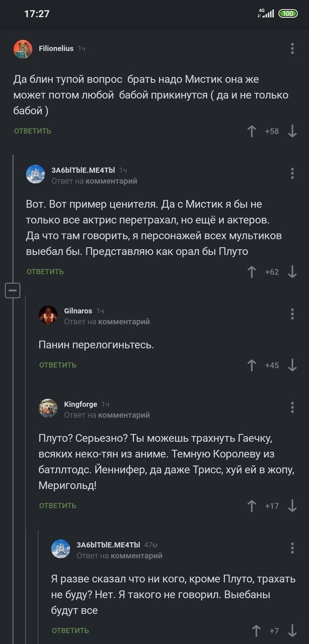Click the username Kingforge

pyautogui.click(x=81, y=404)
